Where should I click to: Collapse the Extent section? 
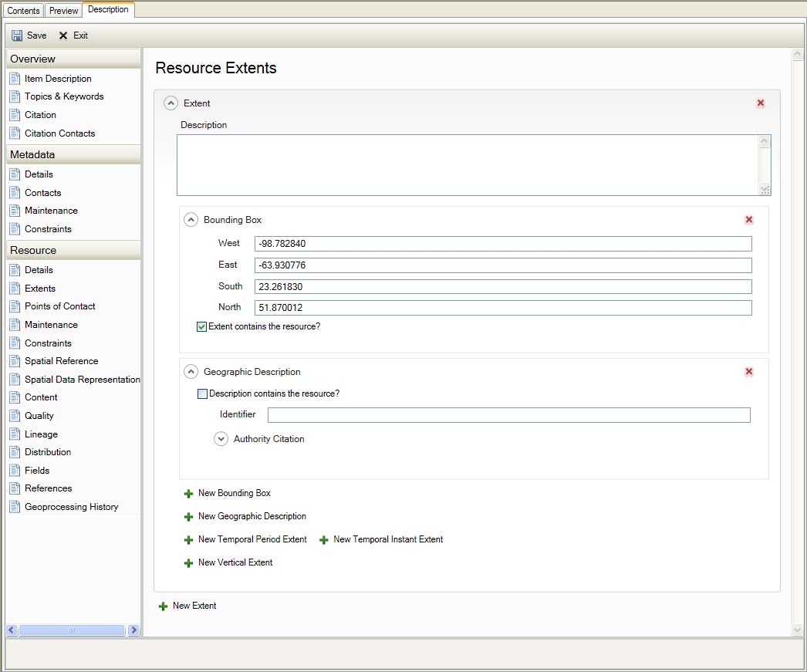(x=171, y=103)
